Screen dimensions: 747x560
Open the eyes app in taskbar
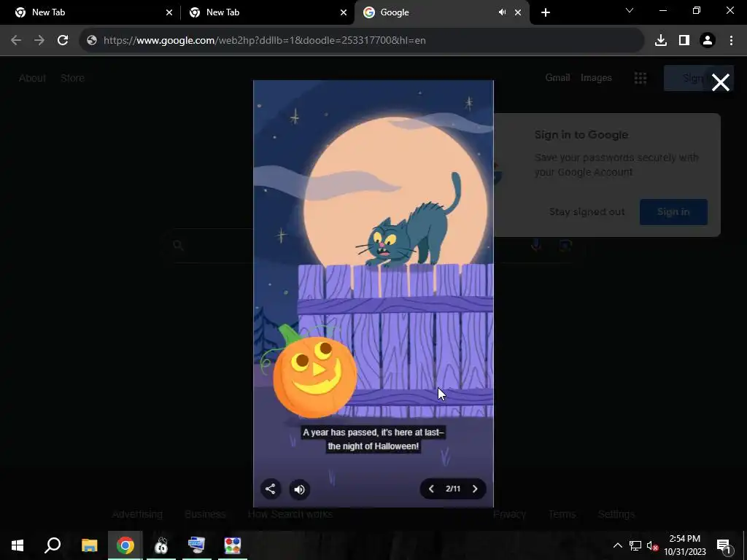(161, 545)
